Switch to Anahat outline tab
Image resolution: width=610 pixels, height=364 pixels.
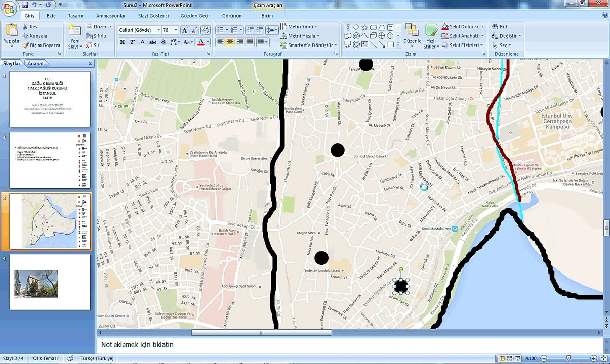36,64
